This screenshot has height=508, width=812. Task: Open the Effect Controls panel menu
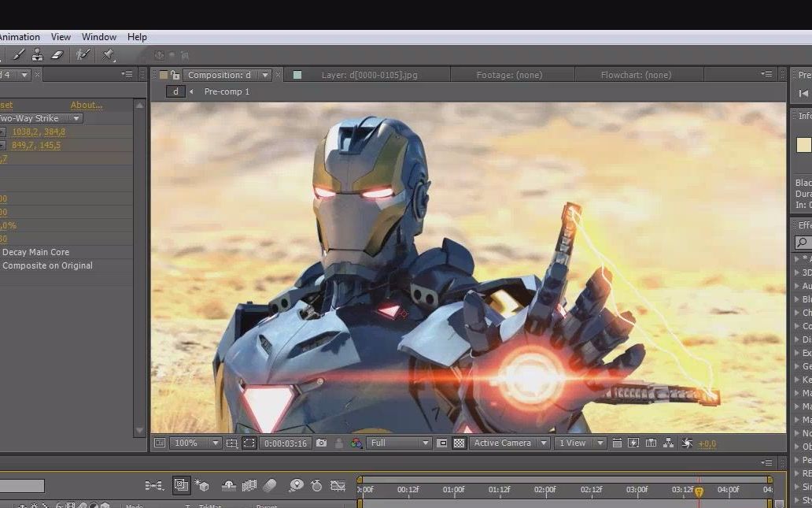[127, 74]
